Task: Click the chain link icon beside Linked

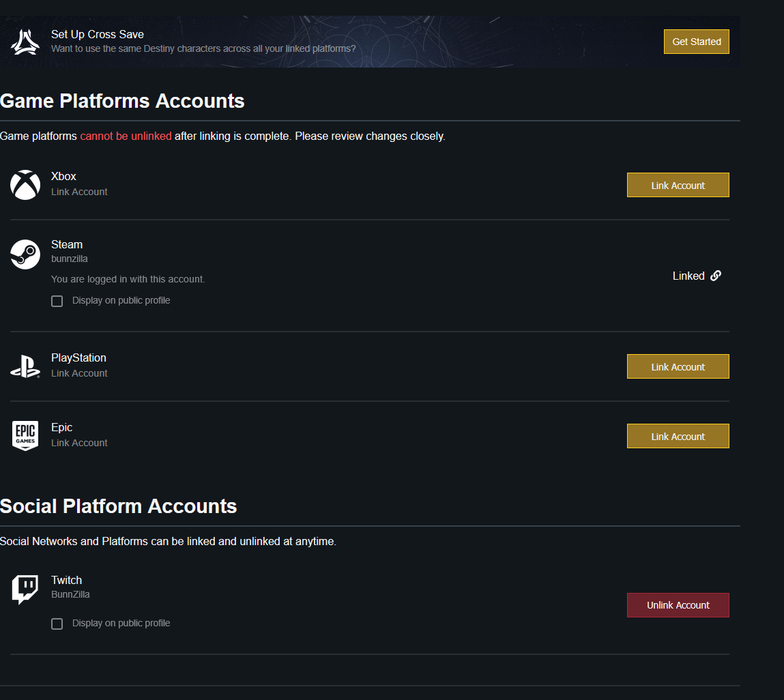Action: click(716, 276)
